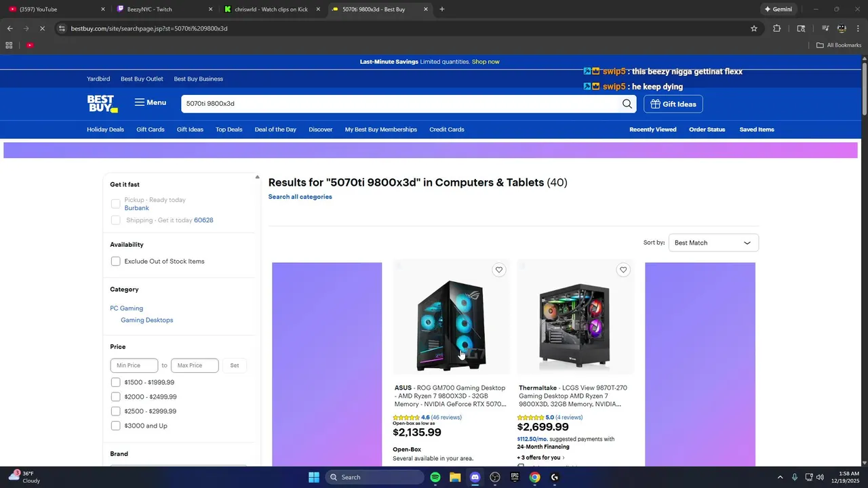This screenshot has height=488, width=868.
Task: Open Windows Start menu
Action: tap(314, 477)
